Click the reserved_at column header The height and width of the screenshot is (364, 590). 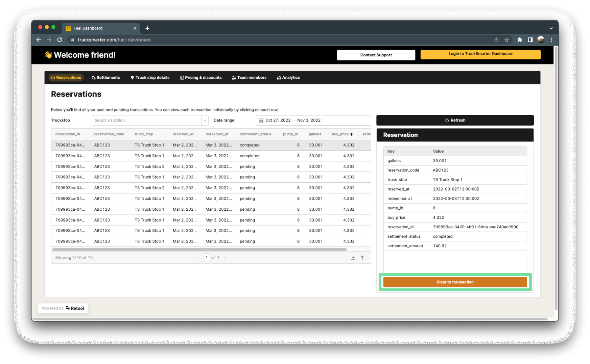pos(183,134)
